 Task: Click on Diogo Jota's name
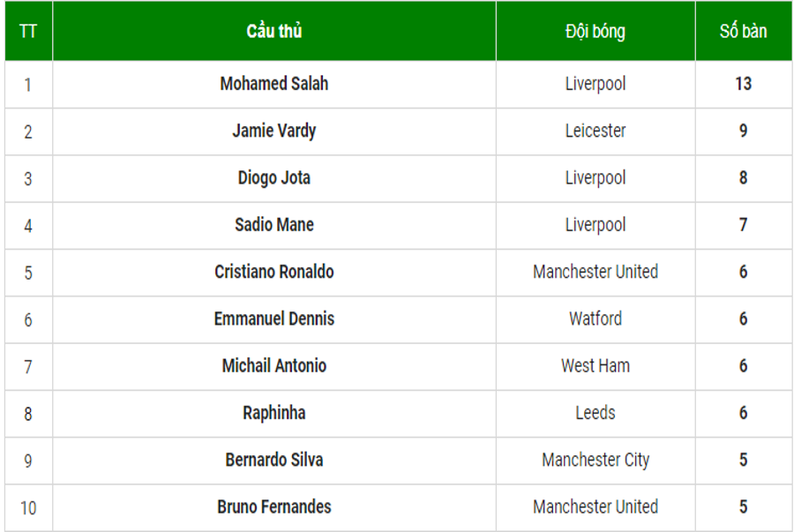(x=274, y=178)
